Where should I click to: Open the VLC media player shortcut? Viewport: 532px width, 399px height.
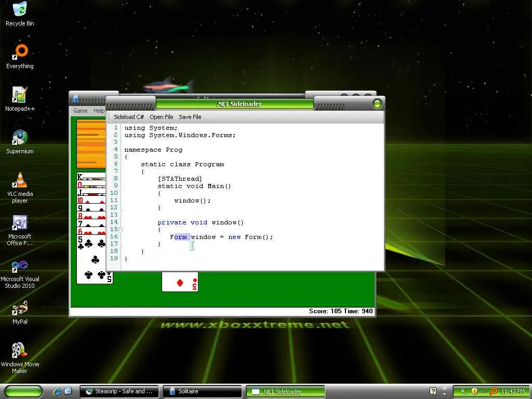20,188
